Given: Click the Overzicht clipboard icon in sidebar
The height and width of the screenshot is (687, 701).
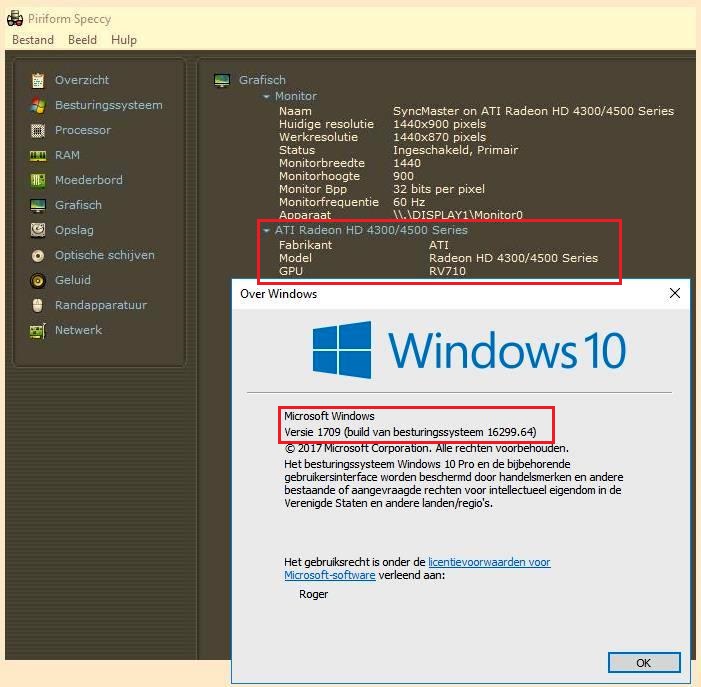Looking at the screenshot, I should [x=38, y=80].
